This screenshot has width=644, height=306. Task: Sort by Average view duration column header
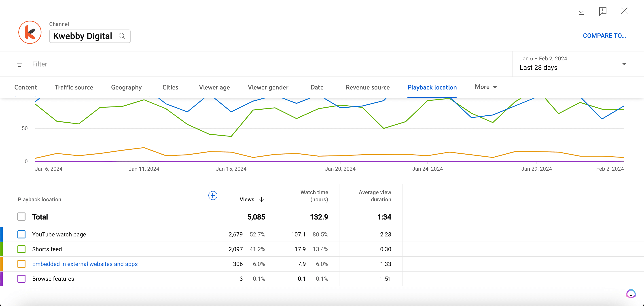(375, 196)
